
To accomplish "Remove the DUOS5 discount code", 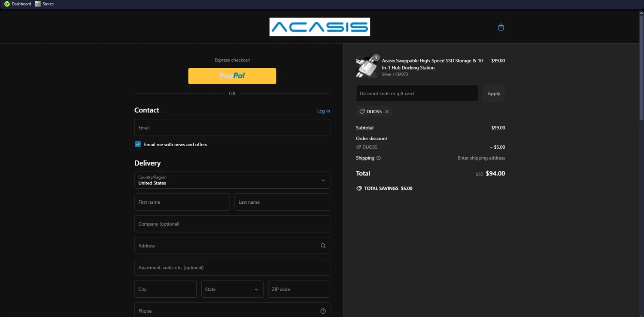I will pos(387,112).
